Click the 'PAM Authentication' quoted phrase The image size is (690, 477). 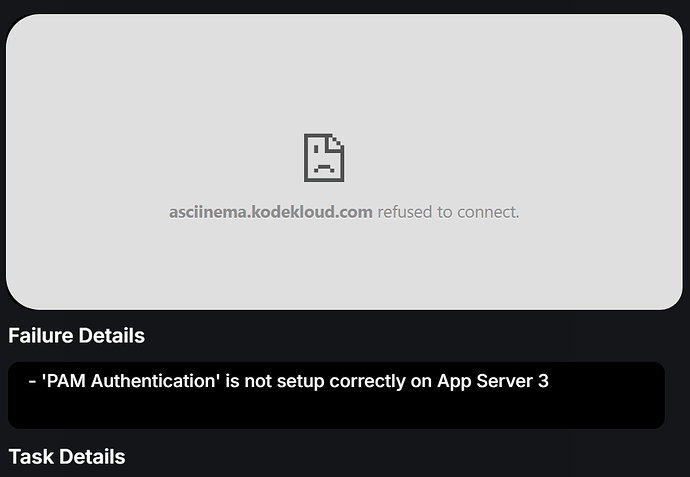coord(132,381)
